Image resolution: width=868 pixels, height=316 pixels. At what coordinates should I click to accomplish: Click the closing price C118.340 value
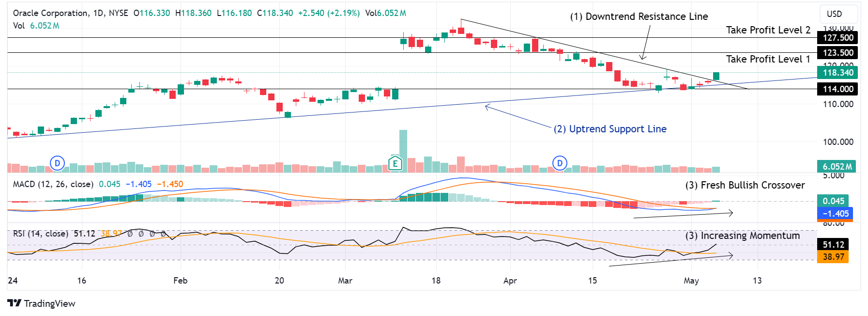[x=275, y=13]
